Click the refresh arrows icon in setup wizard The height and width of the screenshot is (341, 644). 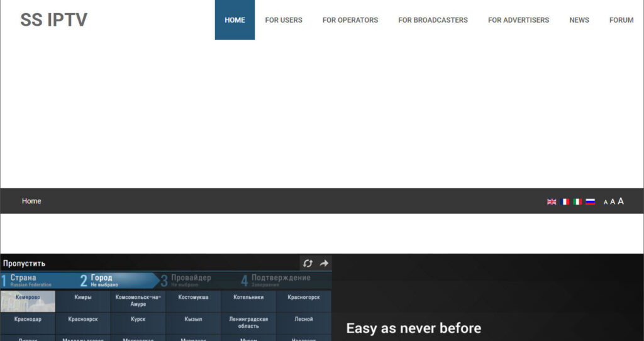308,264
